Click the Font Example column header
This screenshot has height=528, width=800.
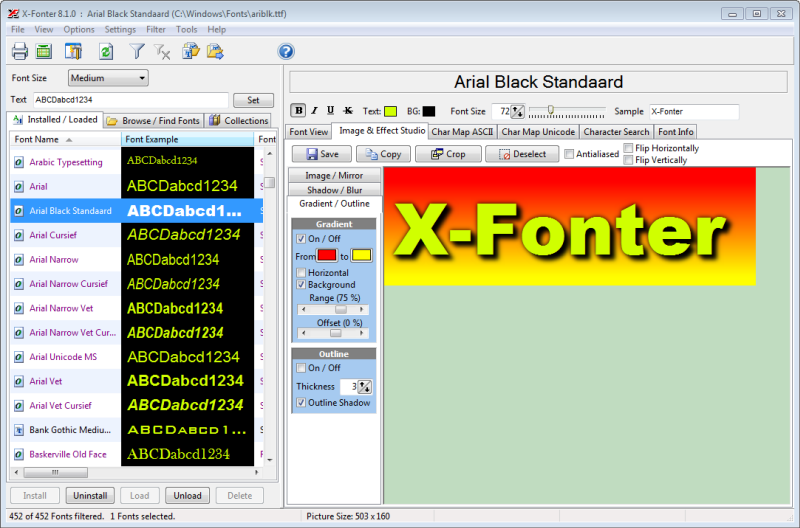tap(188, 139)
